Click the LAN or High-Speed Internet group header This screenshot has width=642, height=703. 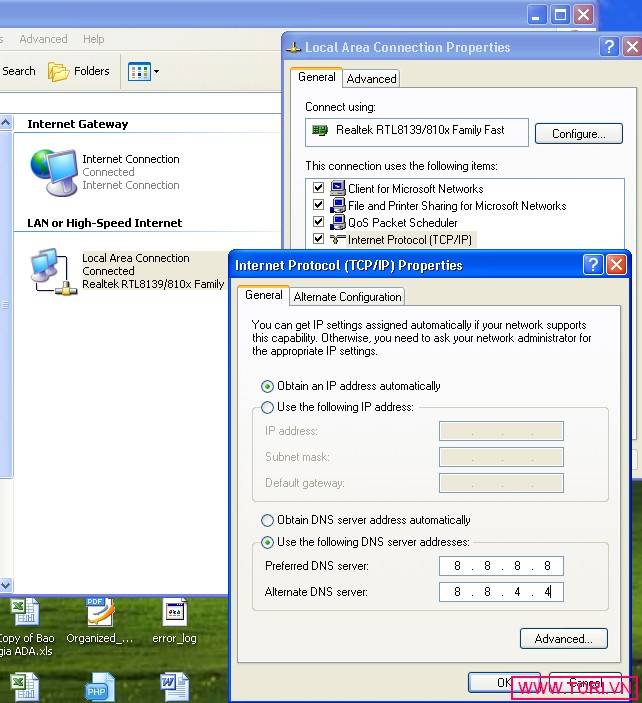pos(104,223)
